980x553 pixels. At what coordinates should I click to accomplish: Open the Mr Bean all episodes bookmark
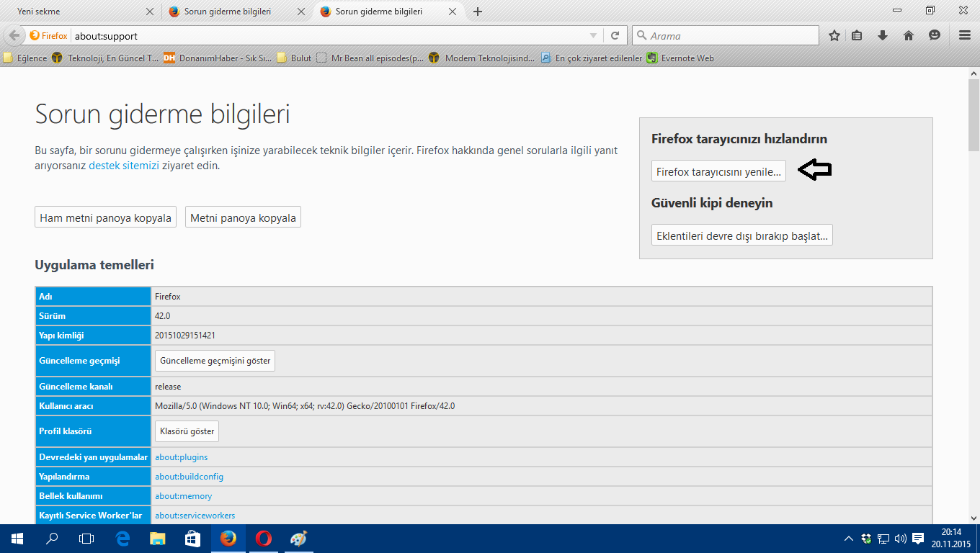[x=370, y=58]
